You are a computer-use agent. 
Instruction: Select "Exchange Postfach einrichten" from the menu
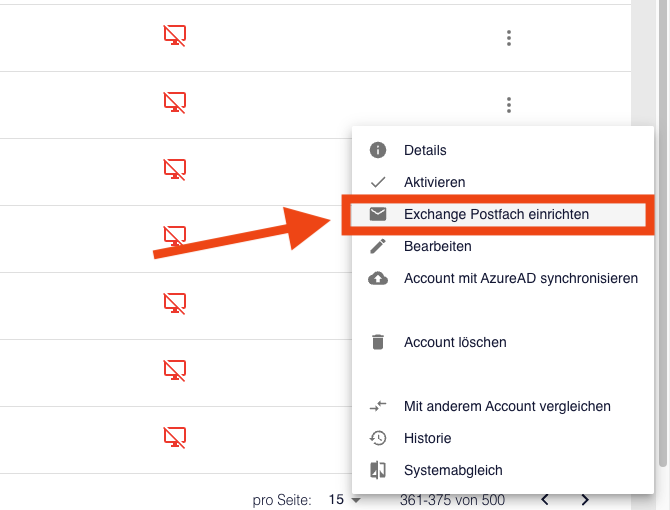click(496, 214)
